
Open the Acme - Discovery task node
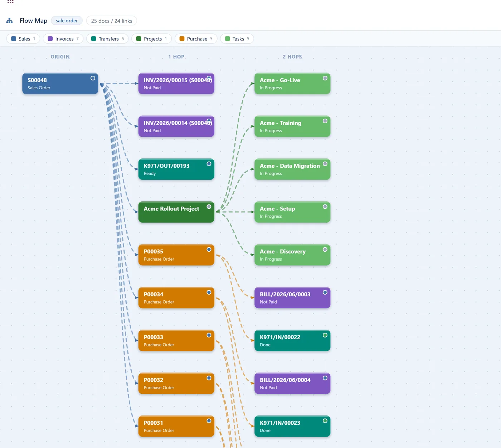[x=292, y=255]
